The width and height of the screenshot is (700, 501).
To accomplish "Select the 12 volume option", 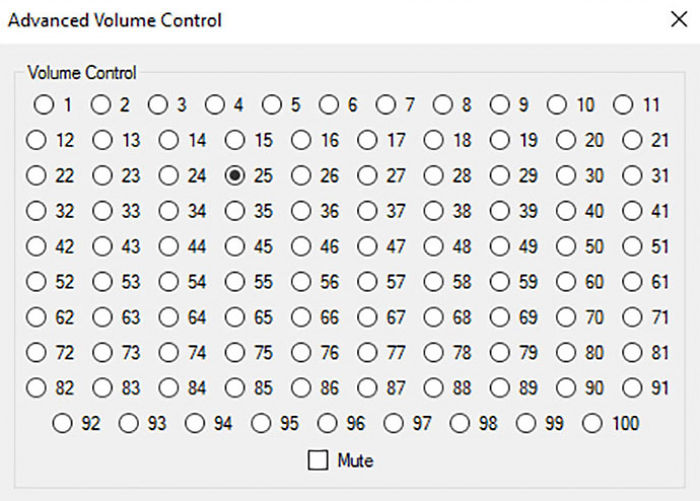I will pyautogui.click(x=36, y=140).
